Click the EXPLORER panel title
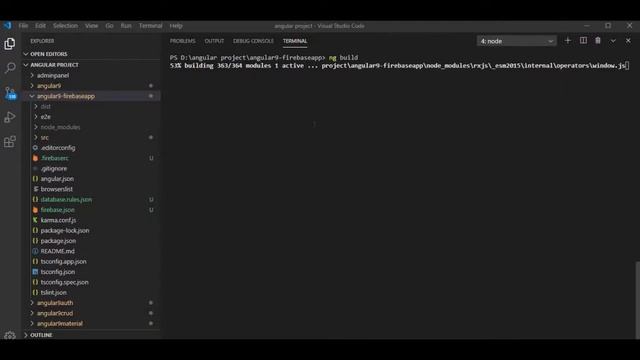Viewport: 640px width, 360px height. coord(42,41)
